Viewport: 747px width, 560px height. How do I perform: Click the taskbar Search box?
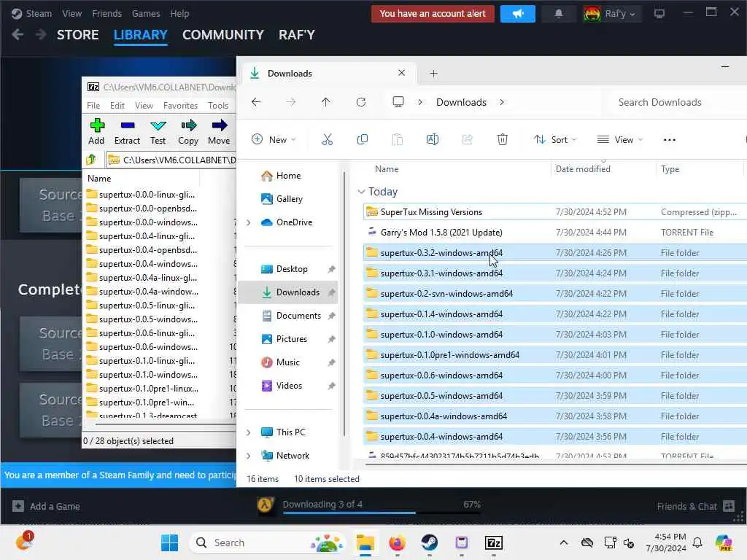[268, 542]
